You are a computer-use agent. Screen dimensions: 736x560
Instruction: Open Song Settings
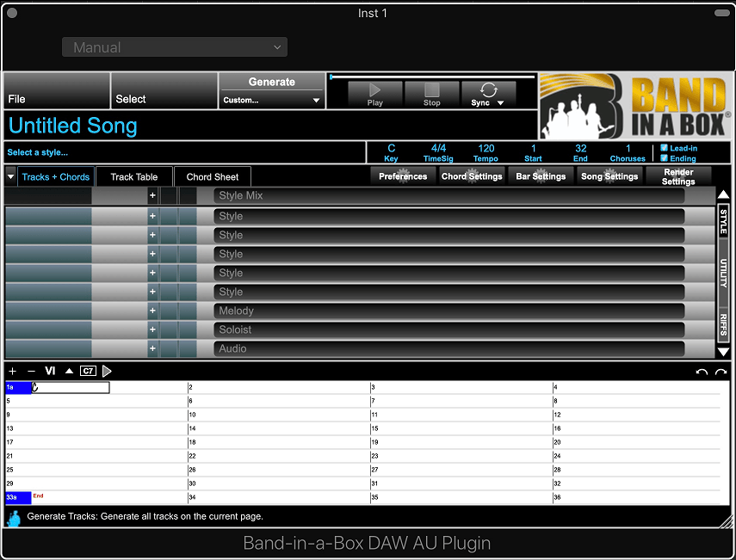click(x=609, y=176)
